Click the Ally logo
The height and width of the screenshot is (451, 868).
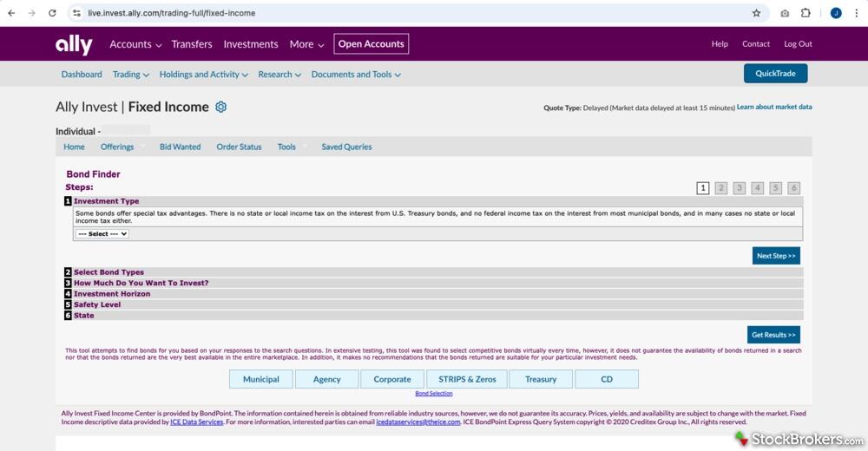point(74,44)
